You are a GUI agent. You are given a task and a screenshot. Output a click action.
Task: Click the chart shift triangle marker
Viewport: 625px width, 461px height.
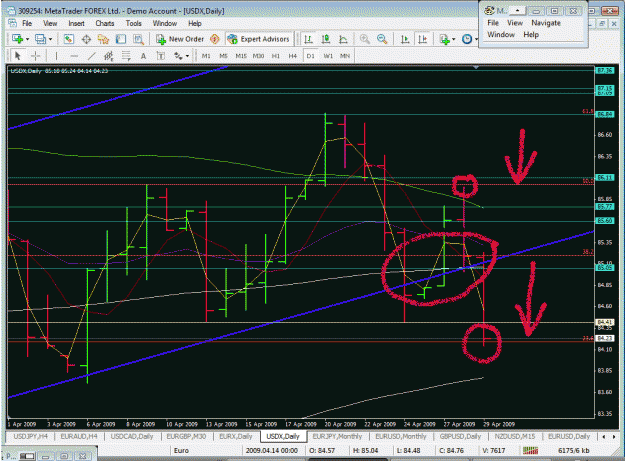coord(476,67)
